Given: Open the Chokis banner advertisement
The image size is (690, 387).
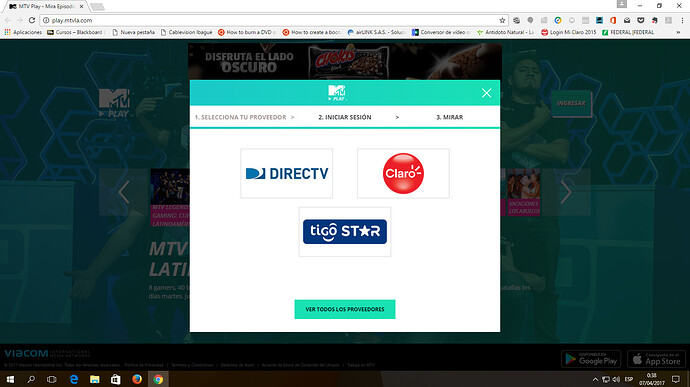Looking at the screenshot, I should [345, 61].
